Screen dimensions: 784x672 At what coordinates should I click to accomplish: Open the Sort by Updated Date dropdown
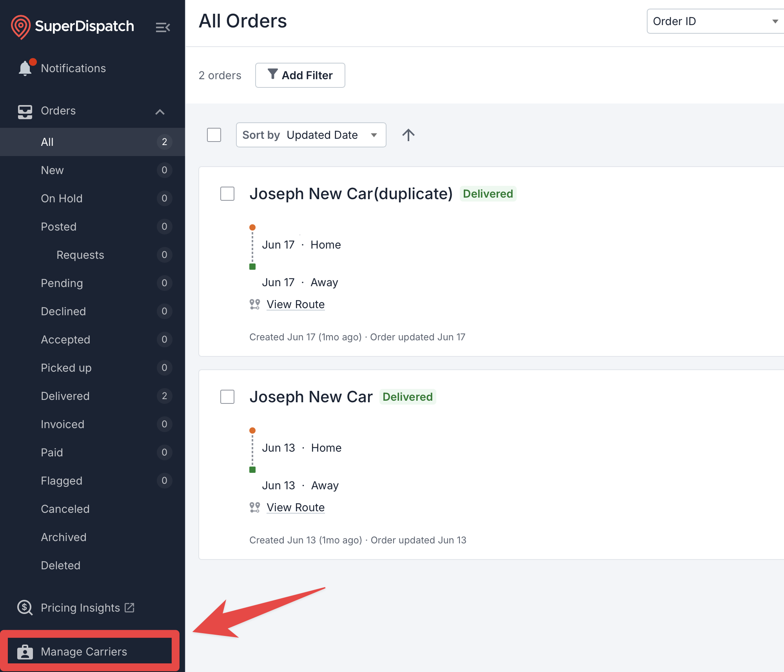[x=311, y=135]
